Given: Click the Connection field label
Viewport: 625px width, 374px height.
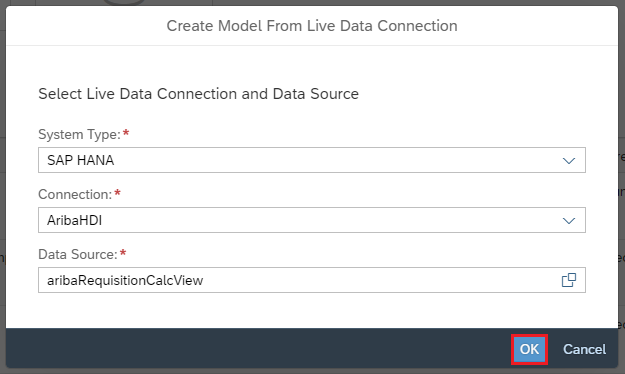Looking at the screenshot, I should pos(75,194).
